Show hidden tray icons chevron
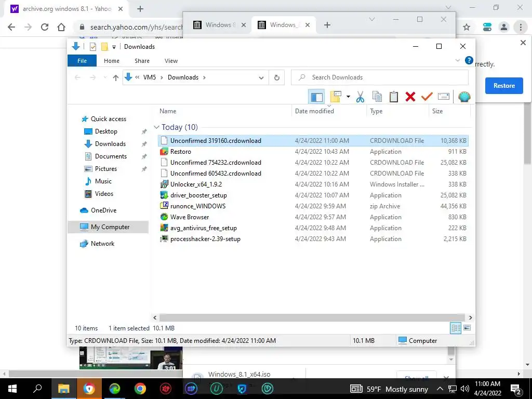The width and height of the screenshot is (532, 399). pos(440,389)
